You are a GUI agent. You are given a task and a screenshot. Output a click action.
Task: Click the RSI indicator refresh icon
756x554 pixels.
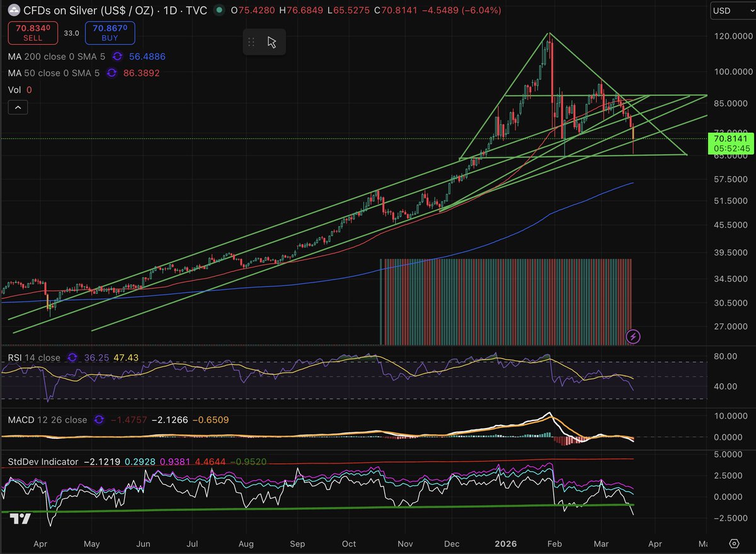pos(72,357)
